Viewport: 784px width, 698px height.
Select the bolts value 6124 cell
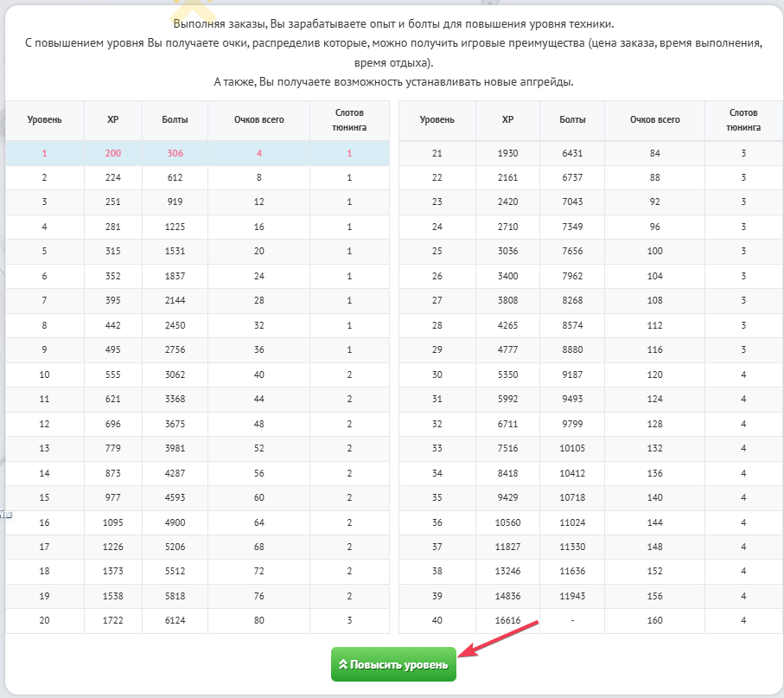(175, 619)
